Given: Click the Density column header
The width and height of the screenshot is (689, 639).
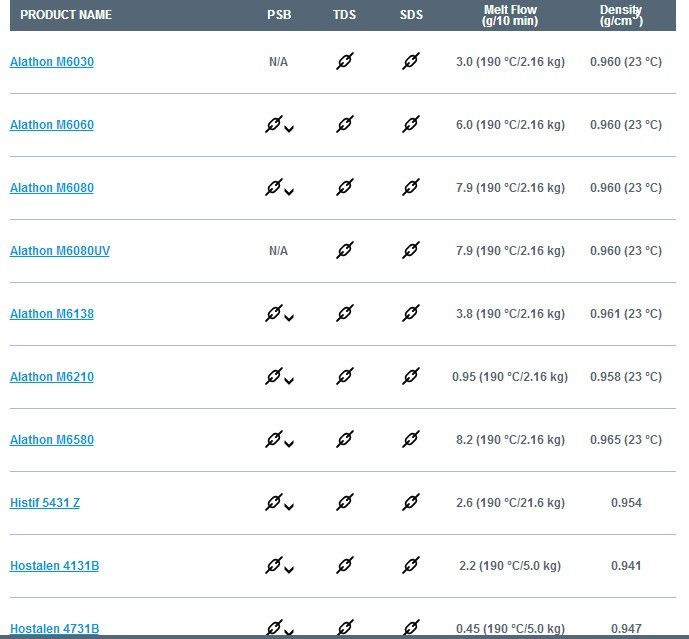Looking at the screenshot, I should click(621, 15).
